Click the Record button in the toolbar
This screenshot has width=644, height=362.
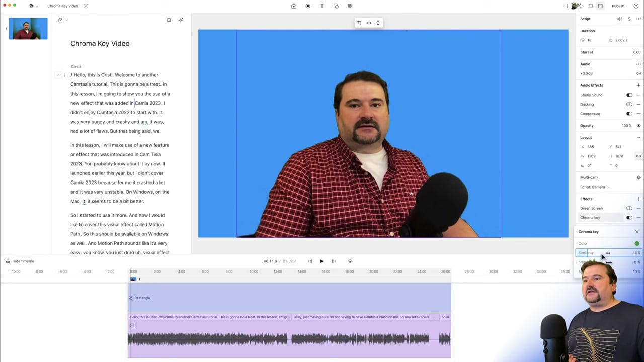coord(308,6)
